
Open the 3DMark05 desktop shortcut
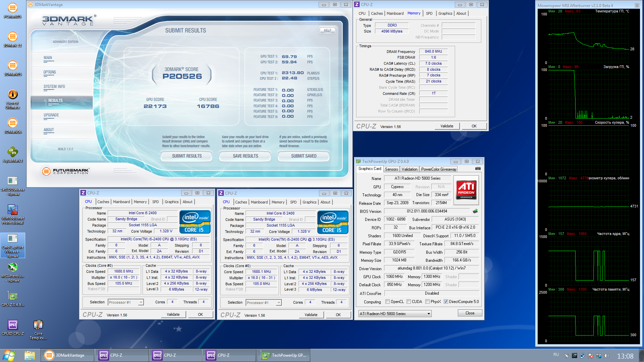[12, 68]
